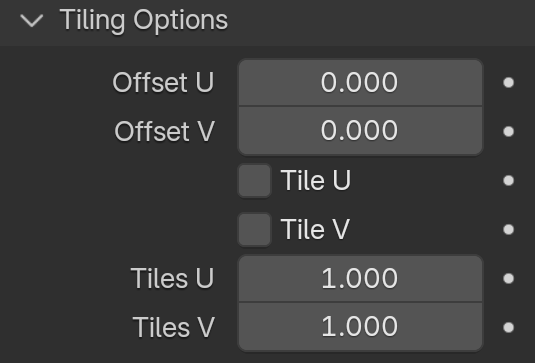Enable the Tile V checkbox
This screenshot has height=363, width=535.
pos(255,230)
